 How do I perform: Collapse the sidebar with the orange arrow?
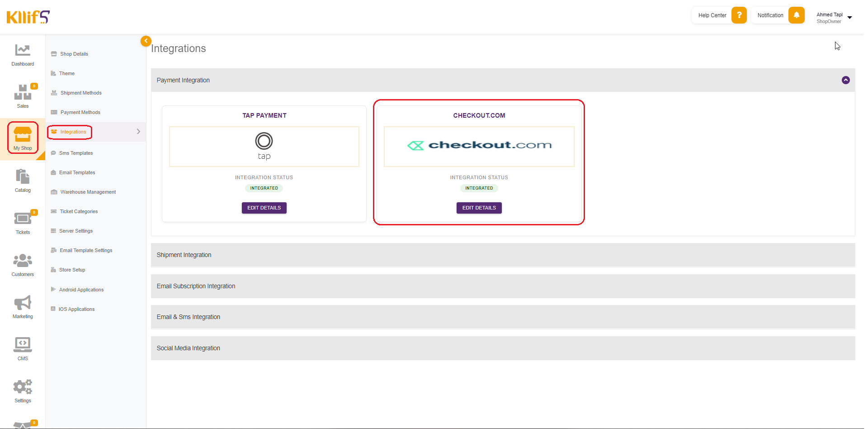pos(146,41)
